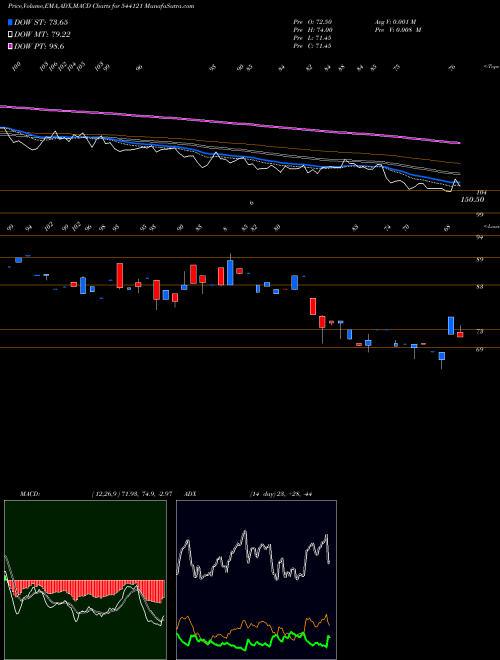
Task: Click the 73 price axis label
Action: (x=479, y=332)
